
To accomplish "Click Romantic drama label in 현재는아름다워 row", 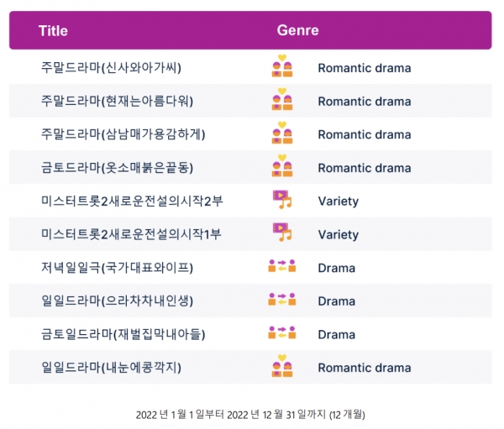I will coord(365,102).
